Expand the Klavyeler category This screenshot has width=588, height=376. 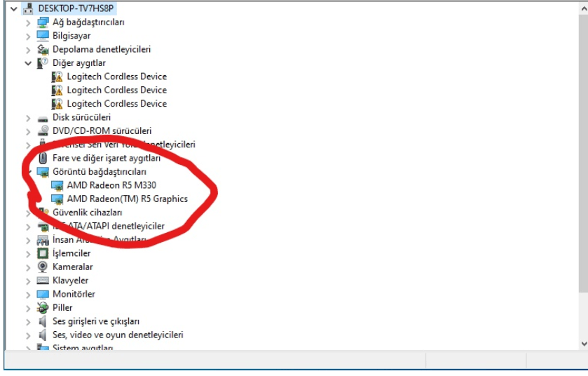[28, 281]
